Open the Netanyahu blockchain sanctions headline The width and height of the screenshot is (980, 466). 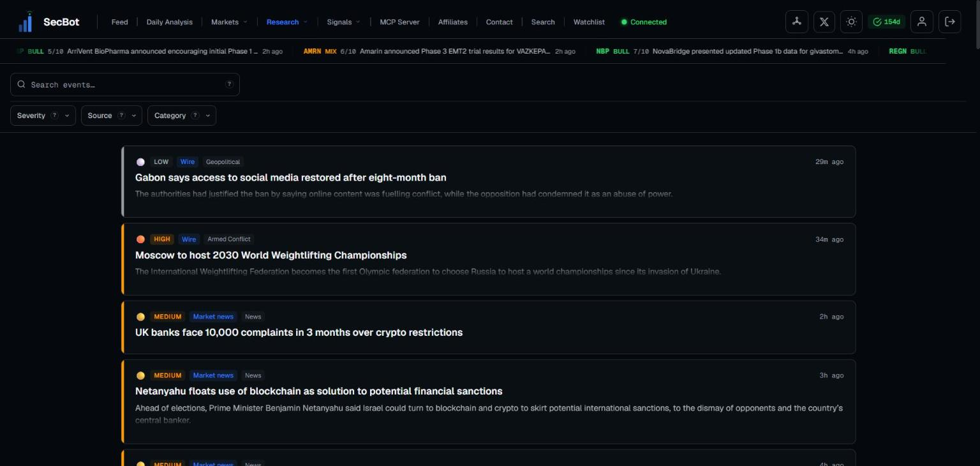pos(318,391)
